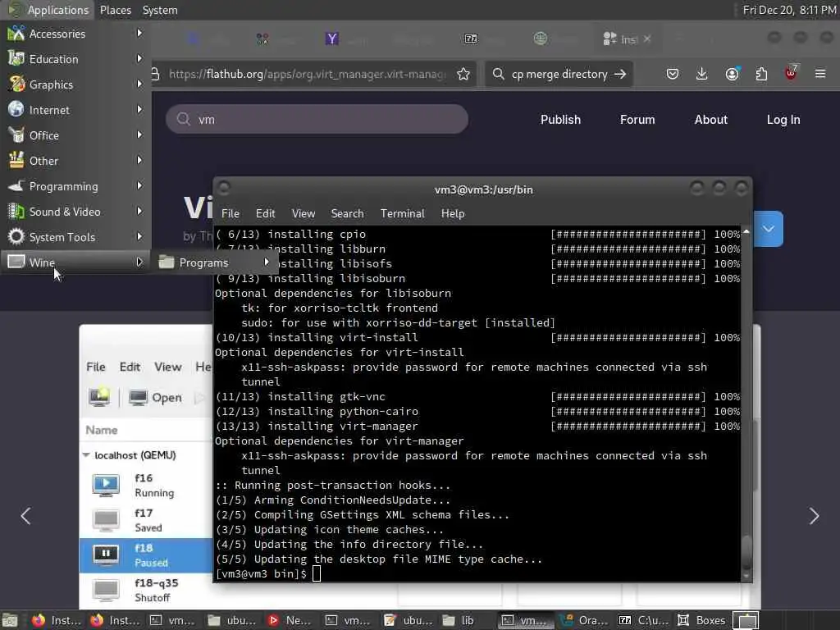Image resolution: width=840 pixels, height=630 pixels.
Task: Open the Firefox extensions puzzle icon
Action: (x=761, y=74)
